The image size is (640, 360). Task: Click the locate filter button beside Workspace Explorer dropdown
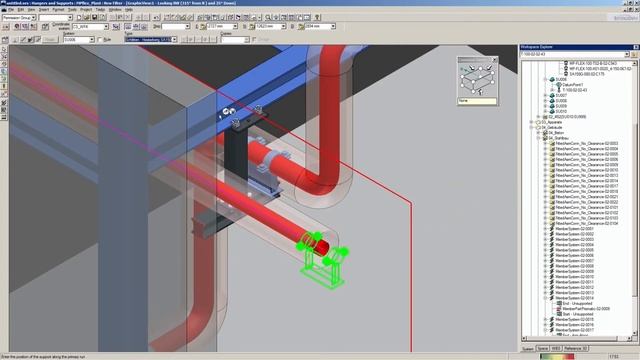[x=635, y=54]
